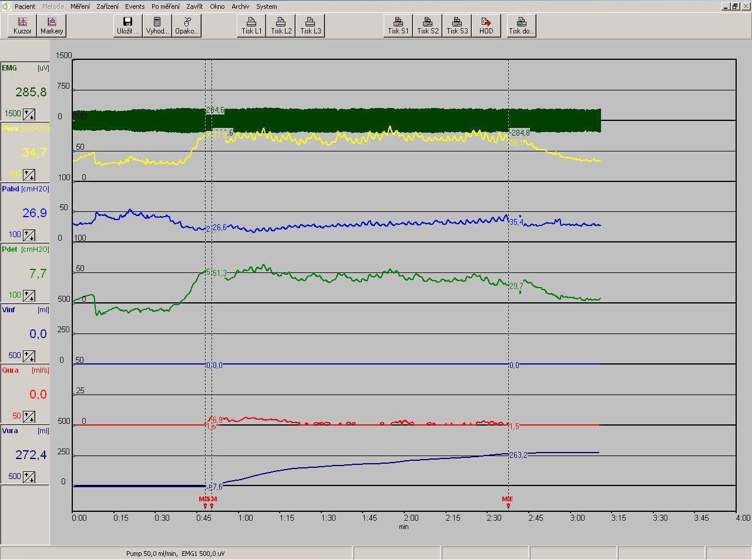This screenshot has height=560, width=752.
Task: Print layout with Tisk L3
Action: click(x=310, y=26)
